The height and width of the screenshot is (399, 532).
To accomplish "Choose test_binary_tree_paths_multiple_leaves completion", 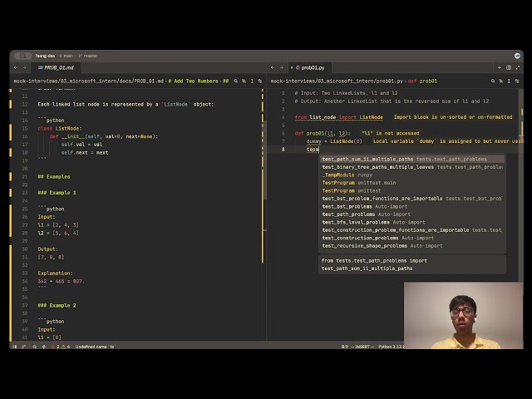I will point(412,167).
